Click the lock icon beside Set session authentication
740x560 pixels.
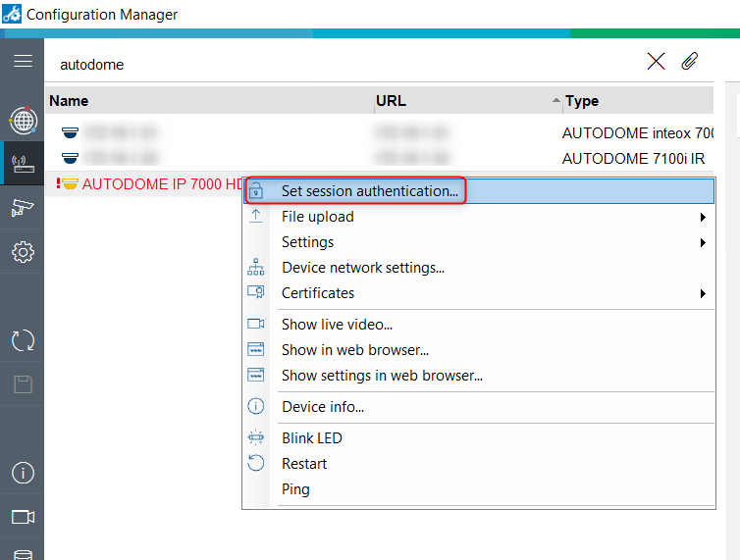[x=256, y=191]
